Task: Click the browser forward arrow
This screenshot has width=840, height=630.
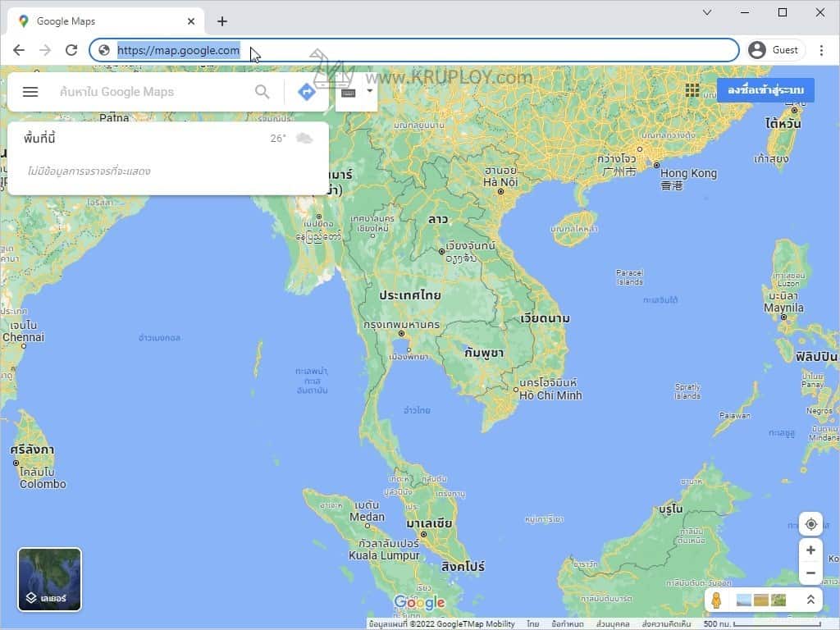Action: click(45, 50)
